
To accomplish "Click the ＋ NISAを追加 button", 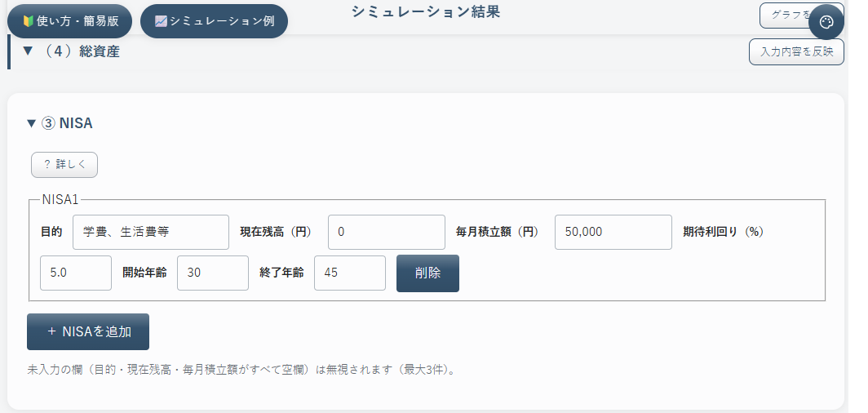I will click(x=88, y=331).
